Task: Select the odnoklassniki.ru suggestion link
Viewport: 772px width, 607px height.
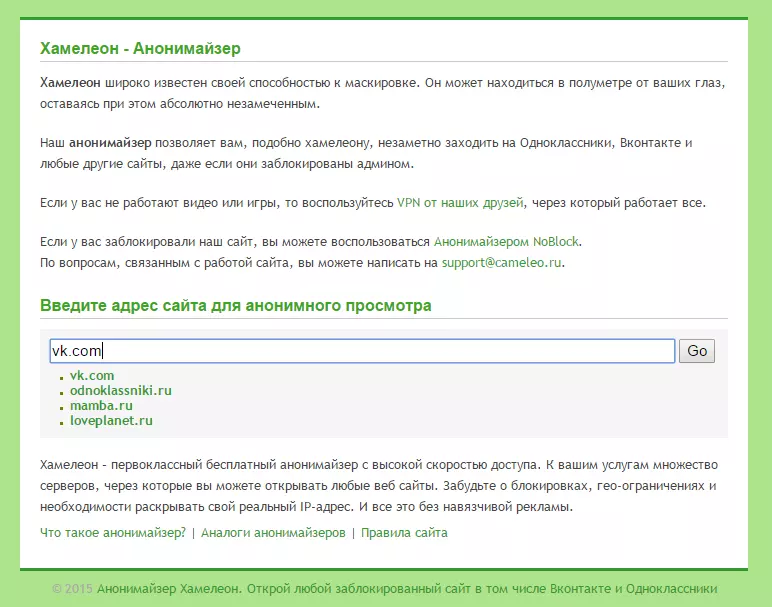Action: point(120,391)
